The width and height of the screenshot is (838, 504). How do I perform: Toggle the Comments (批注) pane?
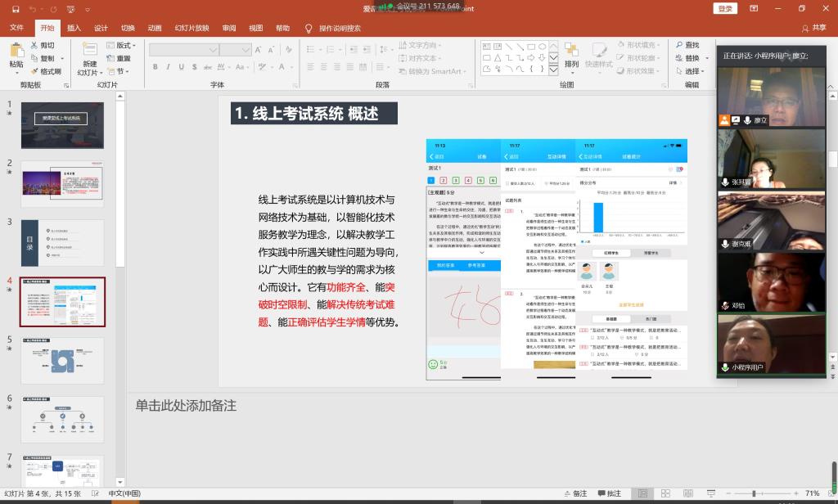point(608,493)
